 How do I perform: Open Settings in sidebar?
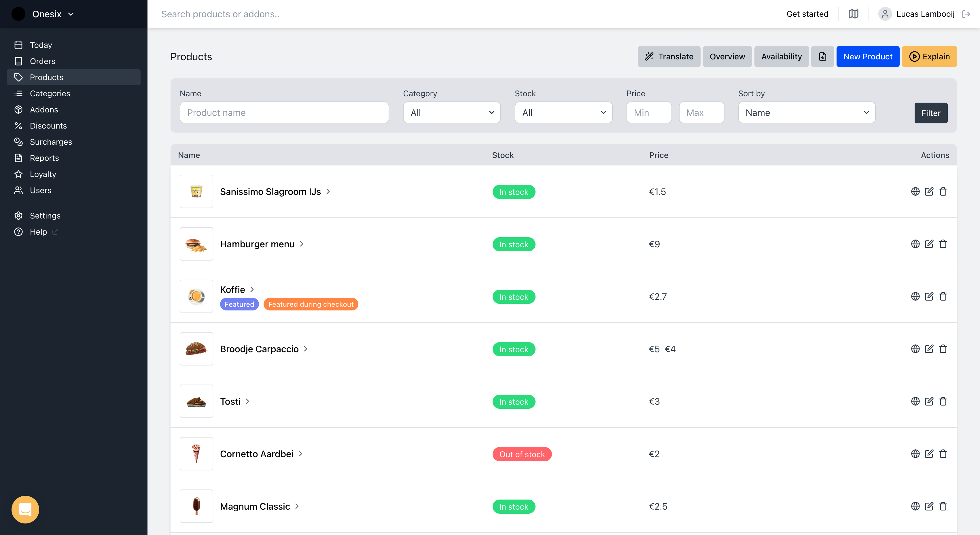74,216
